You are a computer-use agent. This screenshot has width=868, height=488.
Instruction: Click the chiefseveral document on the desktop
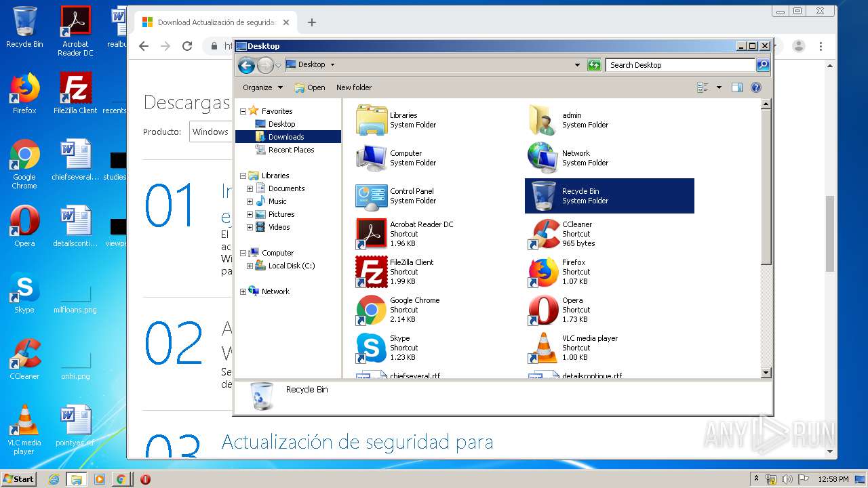75,160
